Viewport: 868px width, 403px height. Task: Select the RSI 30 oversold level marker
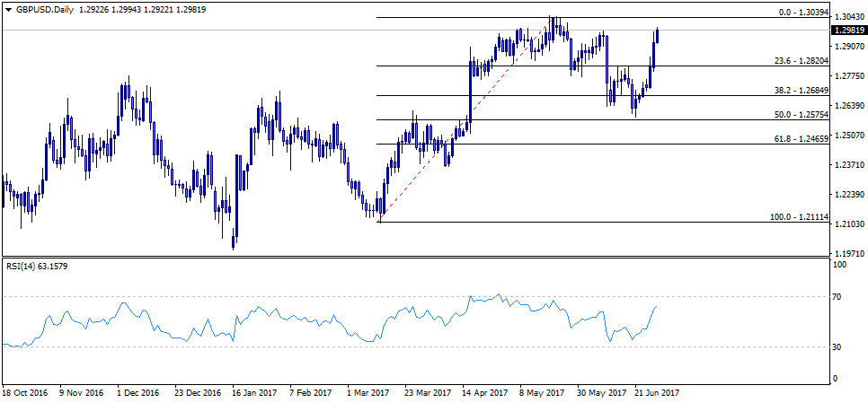coord(839,346)
